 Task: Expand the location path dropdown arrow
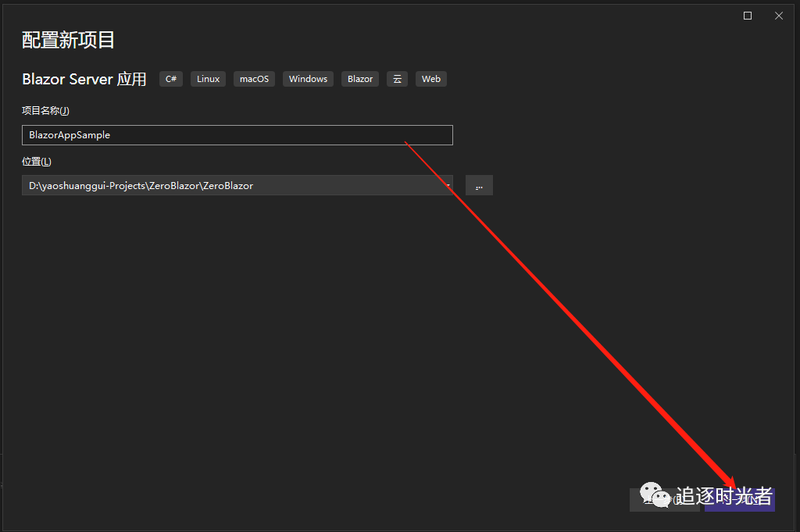click(x=448, y=186)
